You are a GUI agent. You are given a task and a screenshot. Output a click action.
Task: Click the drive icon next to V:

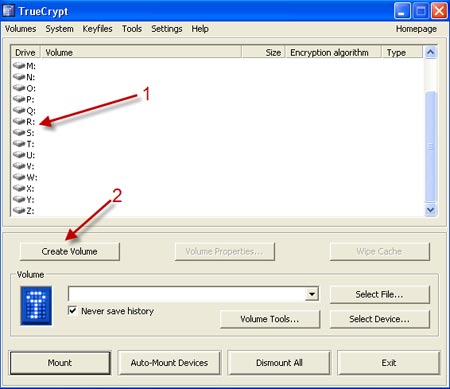point(19,166)
